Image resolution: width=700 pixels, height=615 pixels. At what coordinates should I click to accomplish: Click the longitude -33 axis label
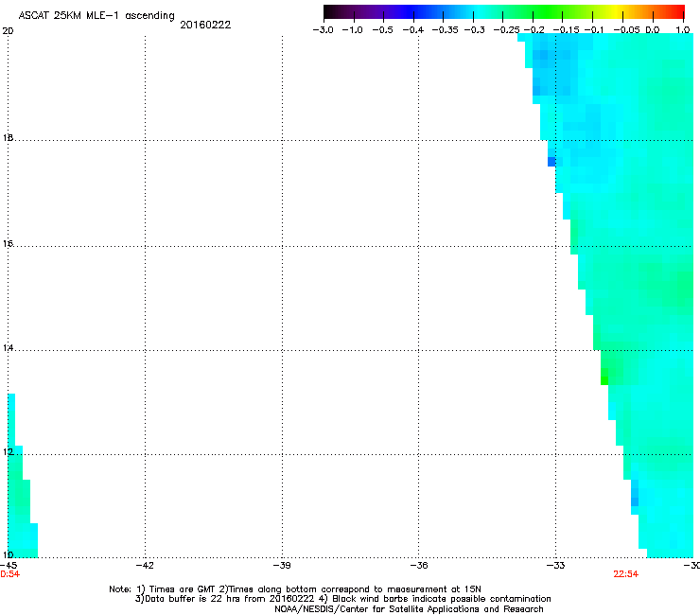click(555, 566)
